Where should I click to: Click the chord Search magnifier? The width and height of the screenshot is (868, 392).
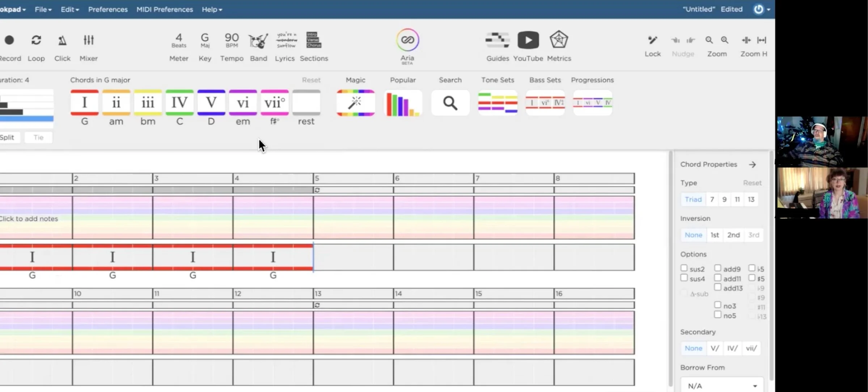click(450, 103)
